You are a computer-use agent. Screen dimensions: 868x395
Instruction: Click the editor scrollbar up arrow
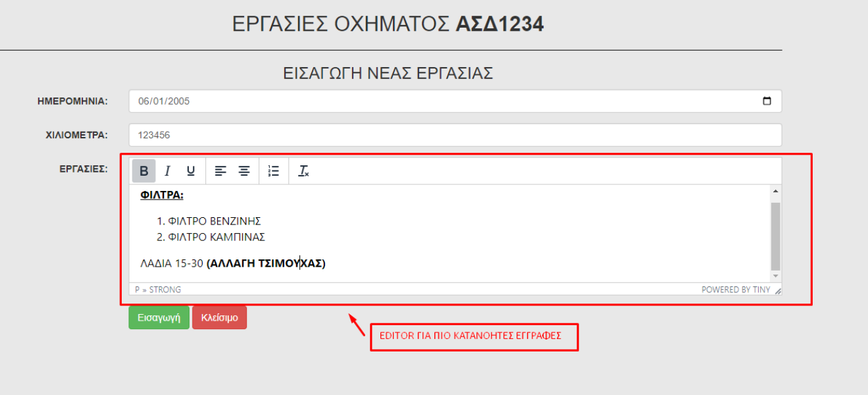pyautogui.click(x=775, y=192)
